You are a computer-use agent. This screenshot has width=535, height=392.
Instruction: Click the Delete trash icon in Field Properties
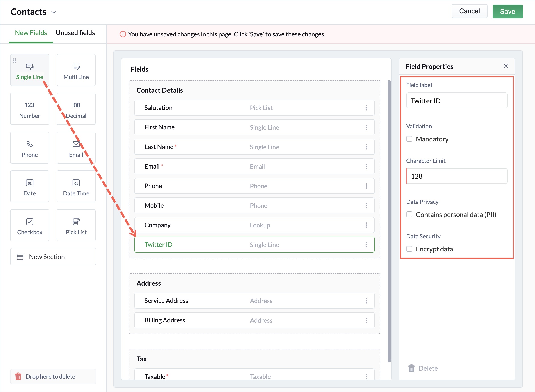(411, 368)
